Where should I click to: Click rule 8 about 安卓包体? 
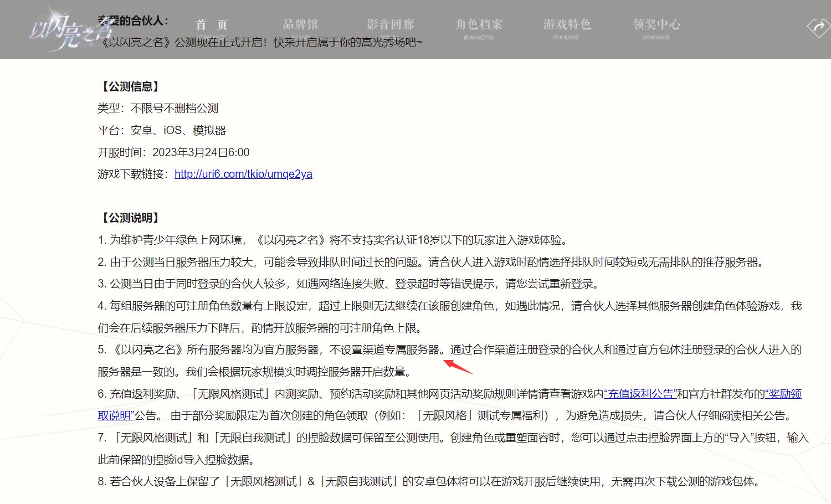coord(429,481)
